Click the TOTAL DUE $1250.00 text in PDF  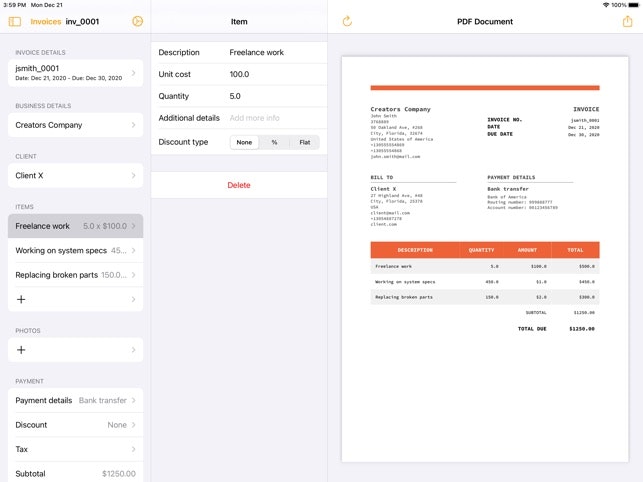coord(556,329)
